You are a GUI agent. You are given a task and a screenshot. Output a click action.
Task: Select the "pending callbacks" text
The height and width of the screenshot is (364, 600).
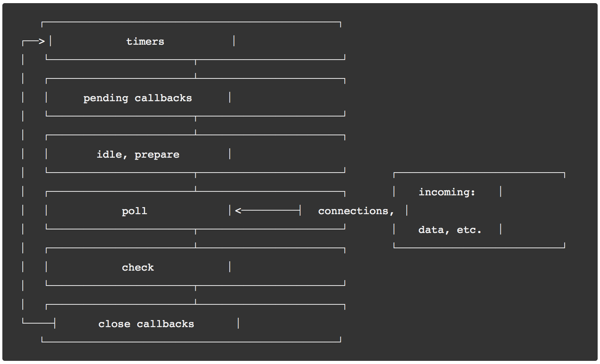[138, 98]
